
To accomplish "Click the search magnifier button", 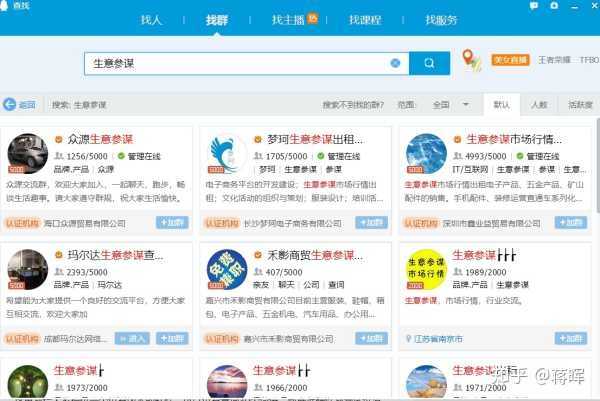I will click(429, 63).
